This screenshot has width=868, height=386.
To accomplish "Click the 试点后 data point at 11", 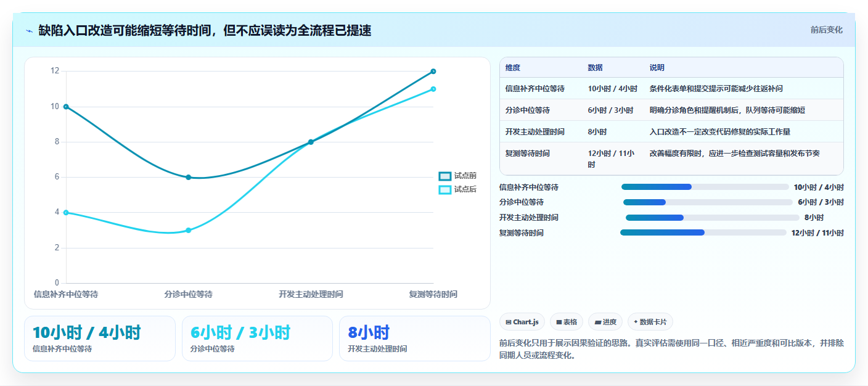I will 433,89.
